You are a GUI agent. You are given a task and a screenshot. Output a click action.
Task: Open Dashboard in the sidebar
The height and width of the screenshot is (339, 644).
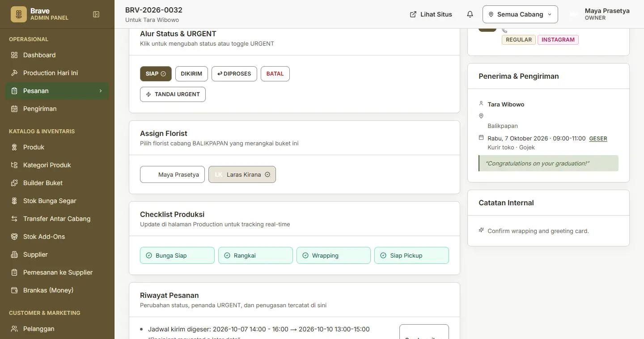pyautogui.click(x=57, y=55)
